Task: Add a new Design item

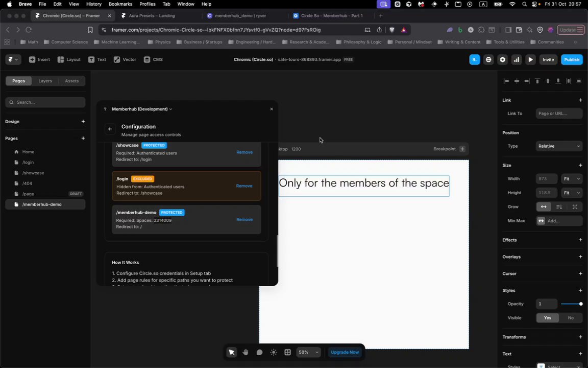Action: (x=83, y=121)
